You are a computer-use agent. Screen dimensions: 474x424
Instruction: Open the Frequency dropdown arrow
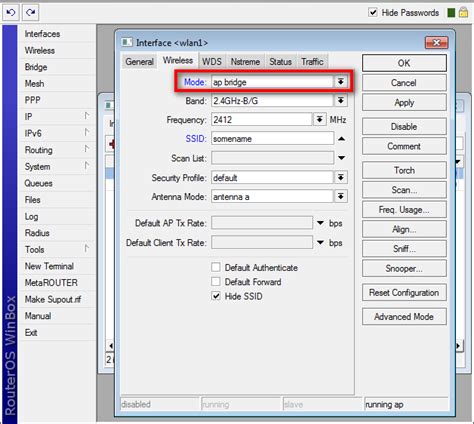(319, 119)
